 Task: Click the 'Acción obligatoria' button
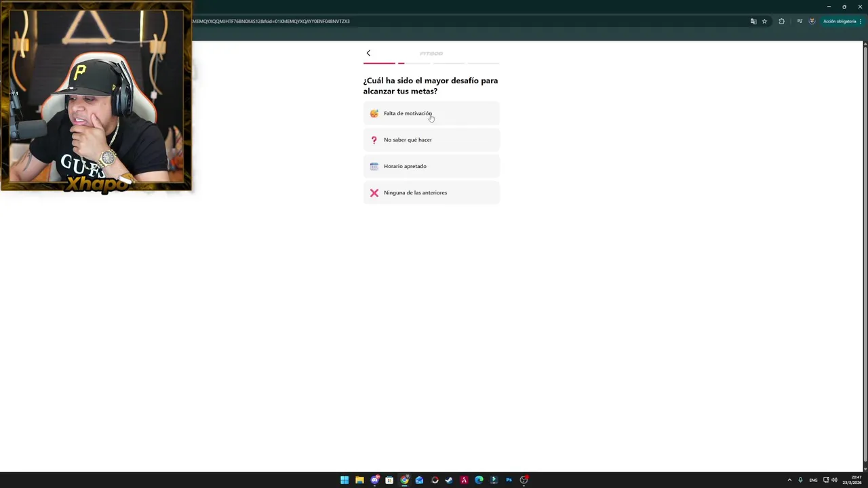(x=840, y=21)
